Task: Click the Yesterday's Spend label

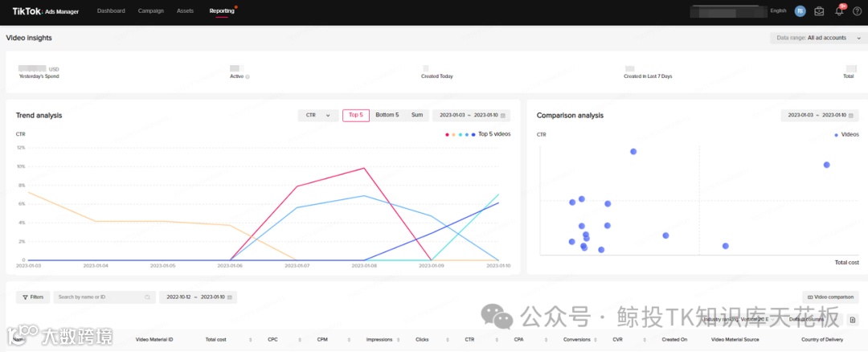Action: (x=39, y=76)
